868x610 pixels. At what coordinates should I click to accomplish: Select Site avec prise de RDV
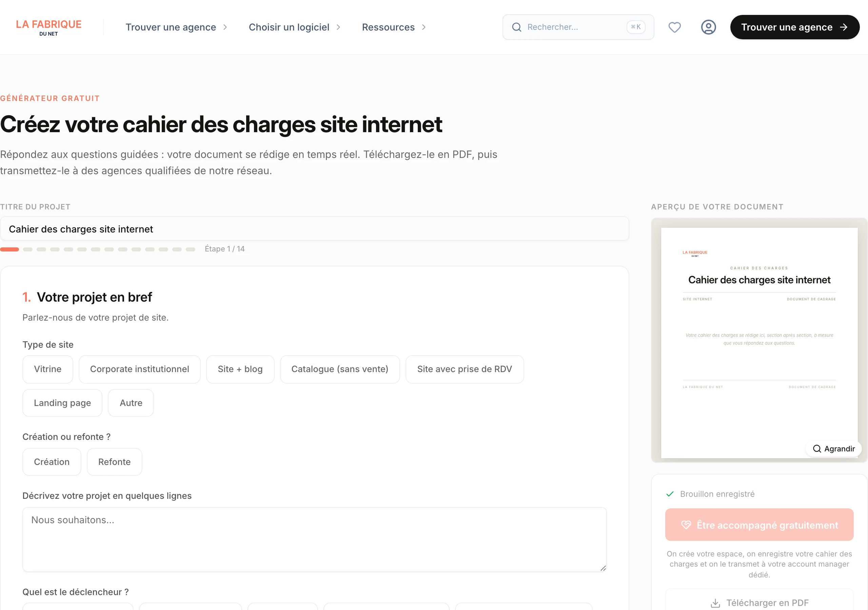coord(465,369)
